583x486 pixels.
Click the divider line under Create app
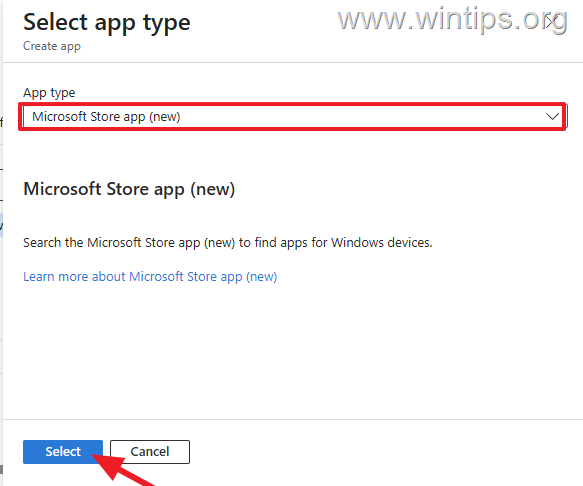pyautogui.click(x=293, y=62)
